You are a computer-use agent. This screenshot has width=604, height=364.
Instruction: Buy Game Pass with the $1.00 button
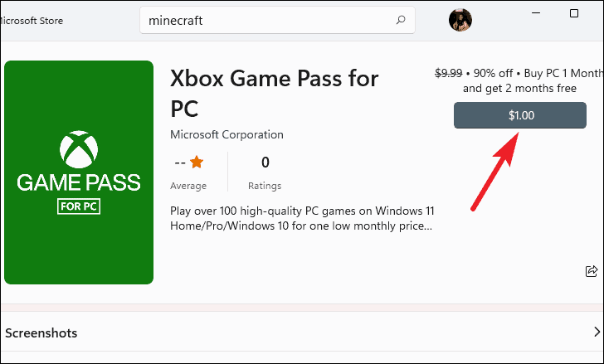520,115
